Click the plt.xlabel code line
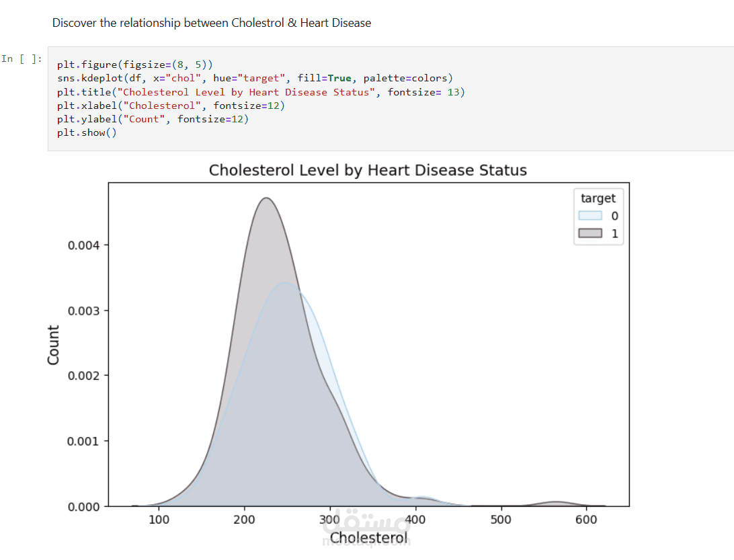734x560 pixels. pos(171,106)
